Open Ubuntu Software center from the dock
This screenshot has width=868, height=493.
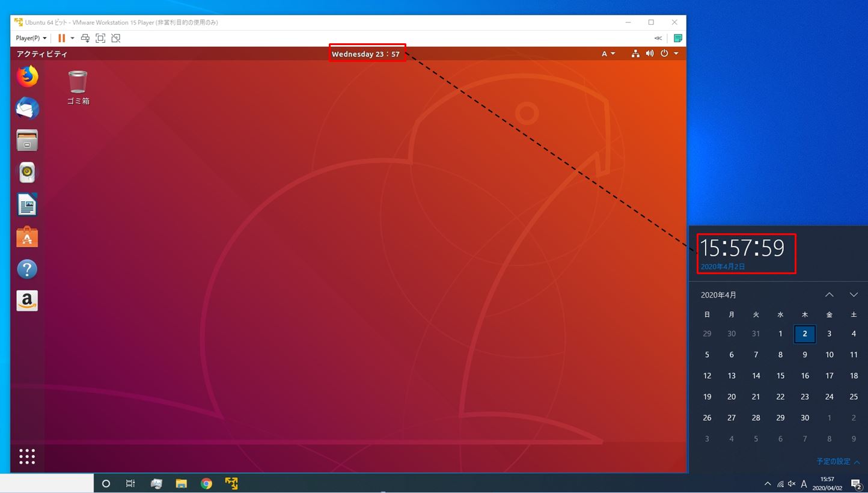coord(27,237)
